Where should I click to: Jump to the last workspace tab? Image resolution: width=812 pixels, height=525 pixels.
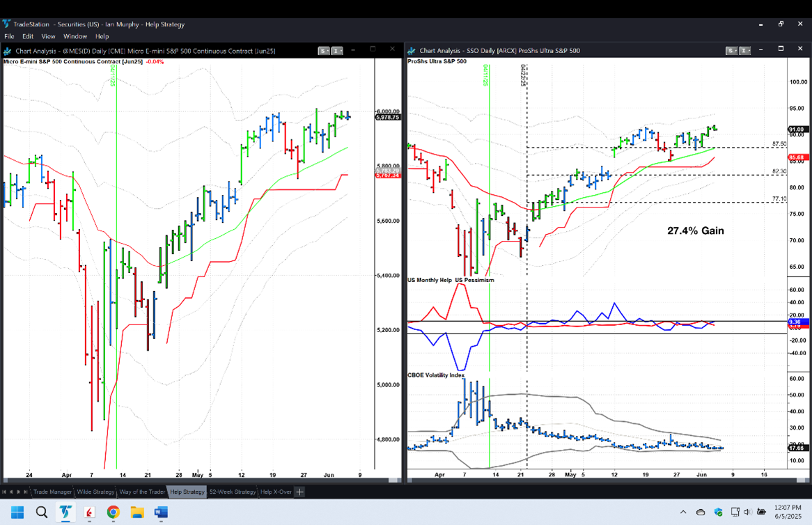(26, 492)
